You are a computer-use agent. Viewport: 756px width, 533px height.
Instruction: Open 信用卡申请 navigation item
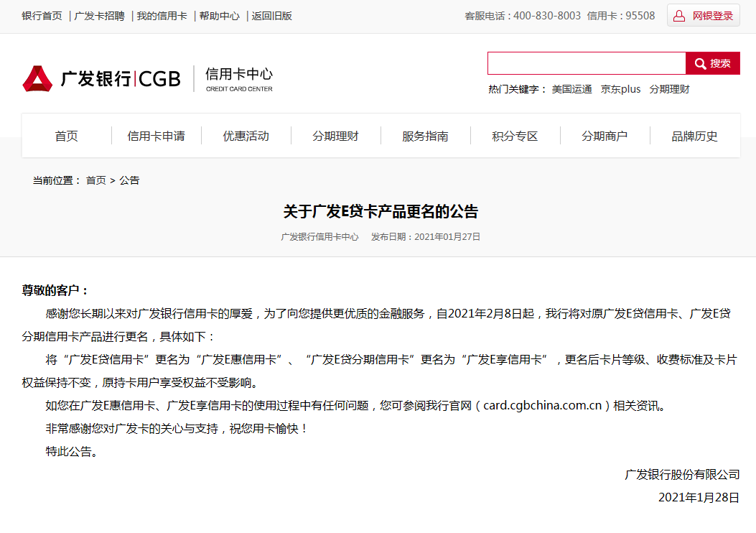tap(157, 136)
